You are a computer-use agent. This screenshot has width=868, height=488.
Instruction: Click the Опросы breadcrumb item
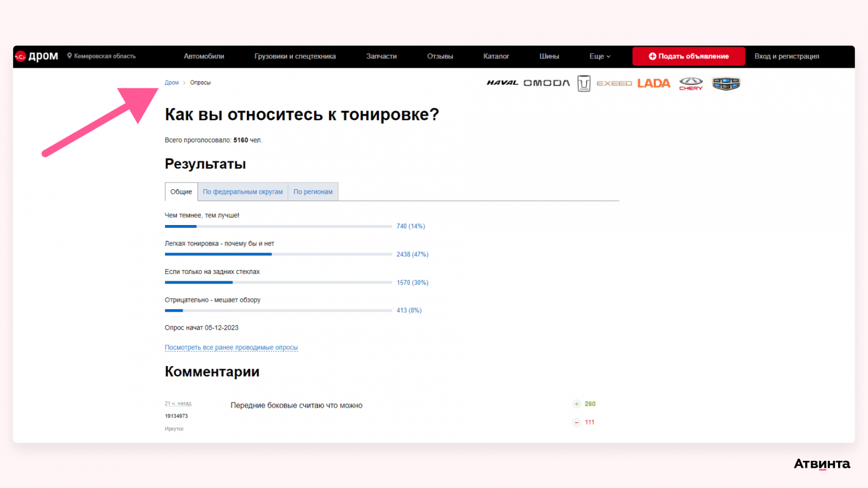click(x=200, y=83)
